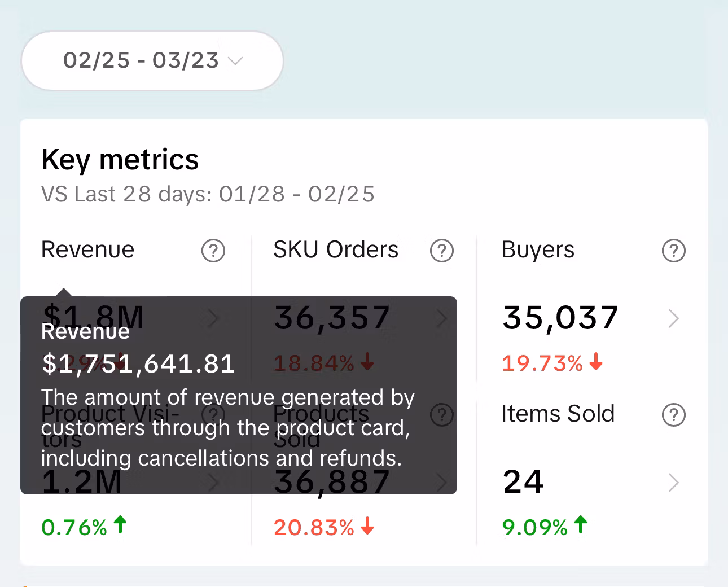Click the 9.09% Items Sold increase indicator

[x=545, y=527]
